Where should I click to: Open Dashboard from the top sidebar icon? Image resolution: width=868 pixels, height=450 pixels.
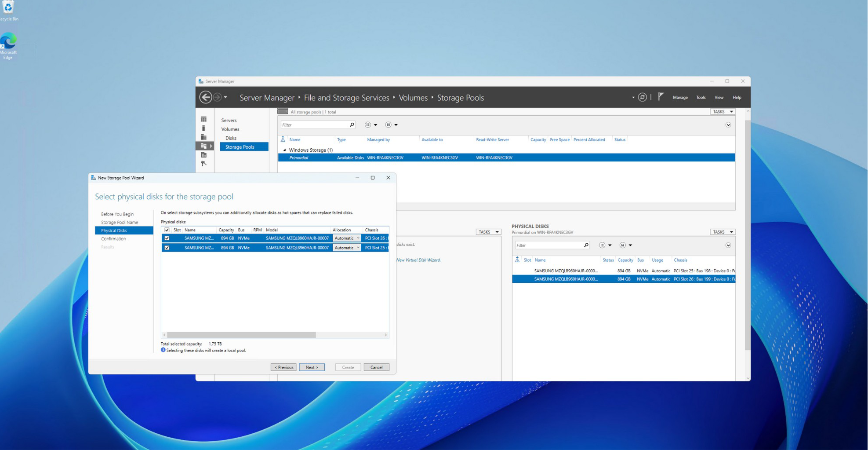click(x=203, y=120)
